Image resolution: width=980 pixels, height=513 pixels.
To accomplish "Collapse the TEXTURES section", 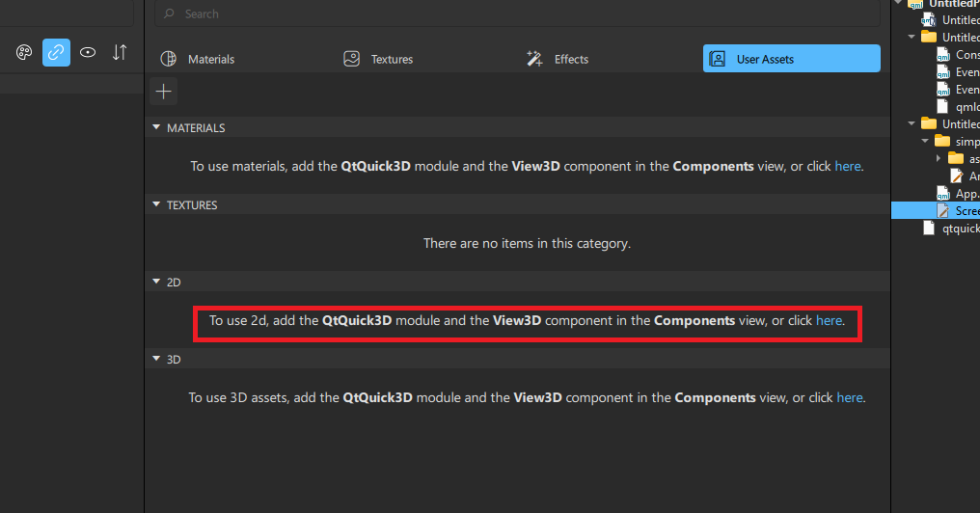I will [157, 205].
